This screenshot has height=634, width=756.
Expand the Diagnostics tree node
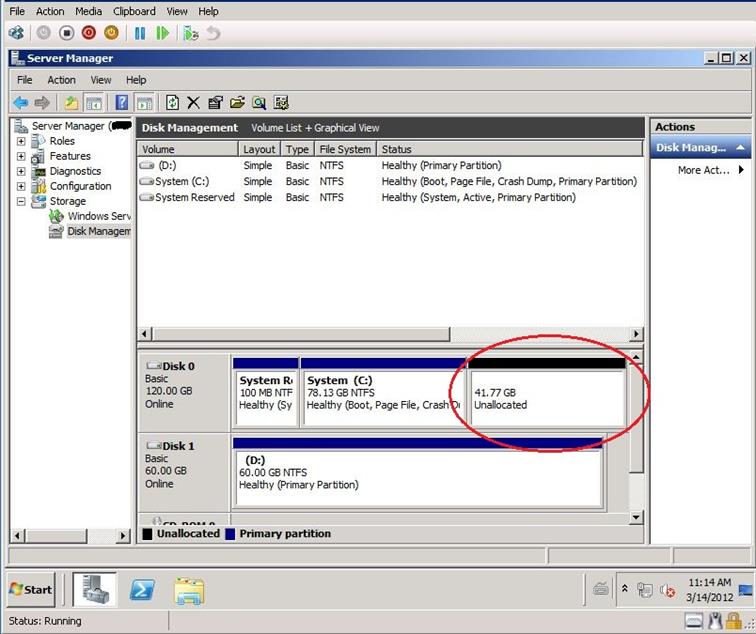tap(21, 172)
